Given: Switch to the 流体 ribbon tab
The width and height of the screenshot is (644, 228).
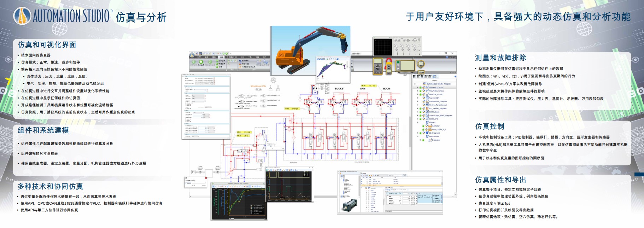Looking at the screenshot, I should click(x=242, y=57).
